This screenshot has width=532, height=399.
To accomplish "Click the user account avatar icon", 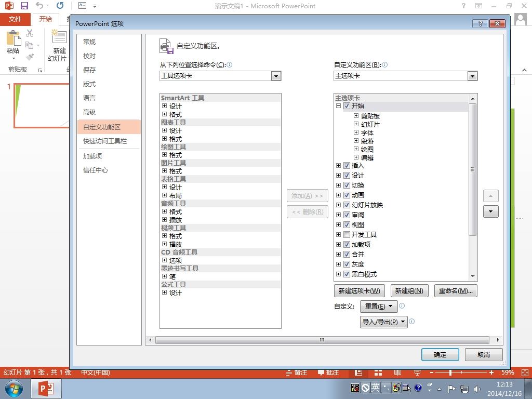I will coord(521,19).
